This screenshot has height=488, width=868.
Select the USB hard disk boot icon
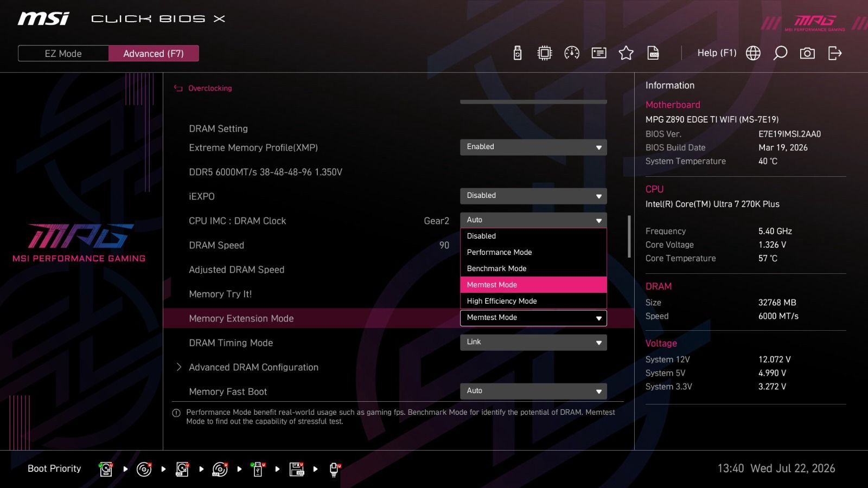tap(182, 469)
